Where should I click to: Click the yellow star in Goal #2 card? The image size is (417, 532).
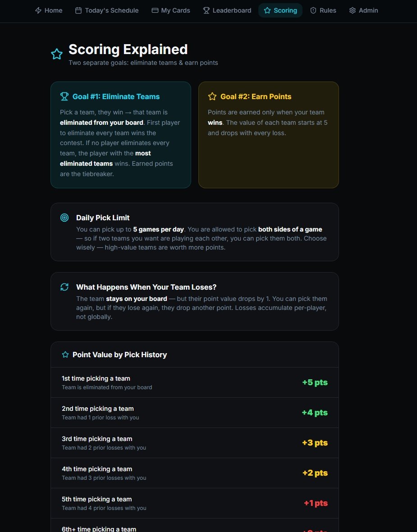point(212,96)
